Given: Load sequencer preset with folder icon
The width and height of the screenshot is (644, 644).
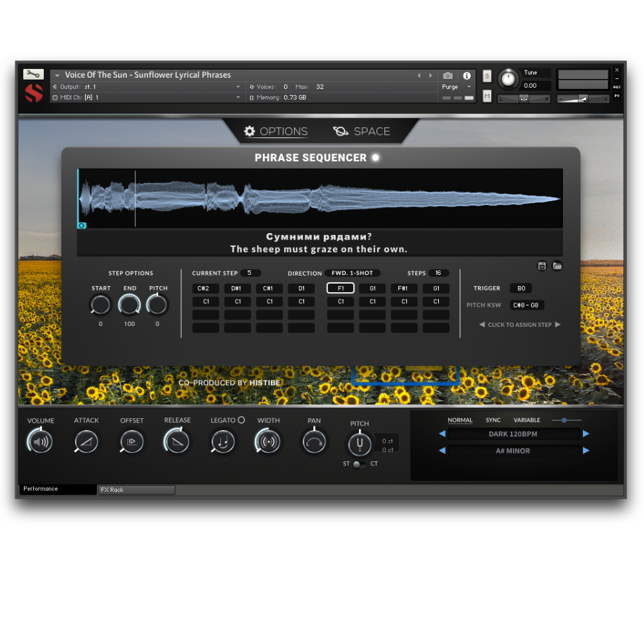Looking at the screenshot, I should pyautogui.click(x=557, y=266).
